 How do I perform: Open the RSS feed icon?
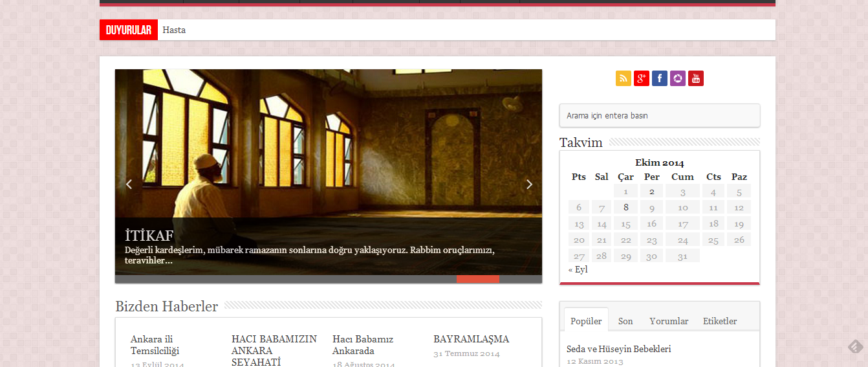[x=623, y=78]
